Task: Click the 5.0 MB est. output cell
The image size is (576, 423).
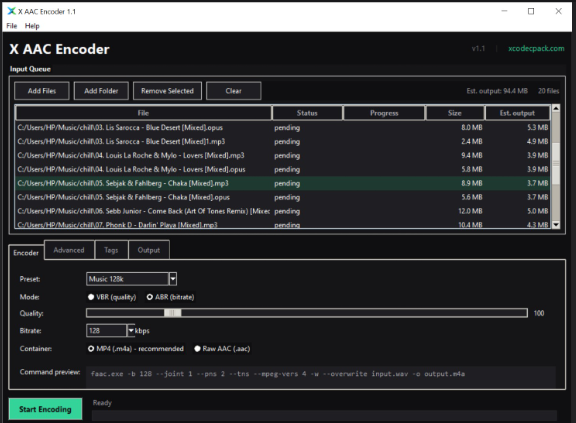Action: tap(537, 211)
